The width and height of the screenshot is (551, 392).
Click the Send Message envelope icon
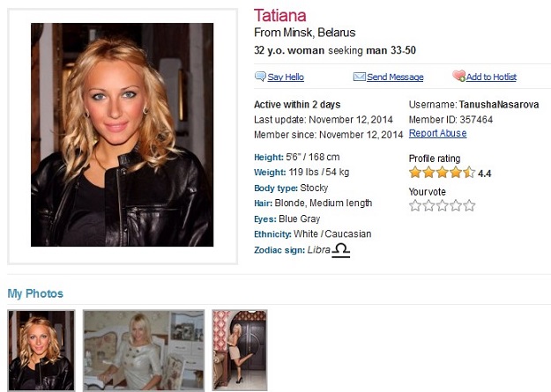pyautogui.click(x=360, y=77)
